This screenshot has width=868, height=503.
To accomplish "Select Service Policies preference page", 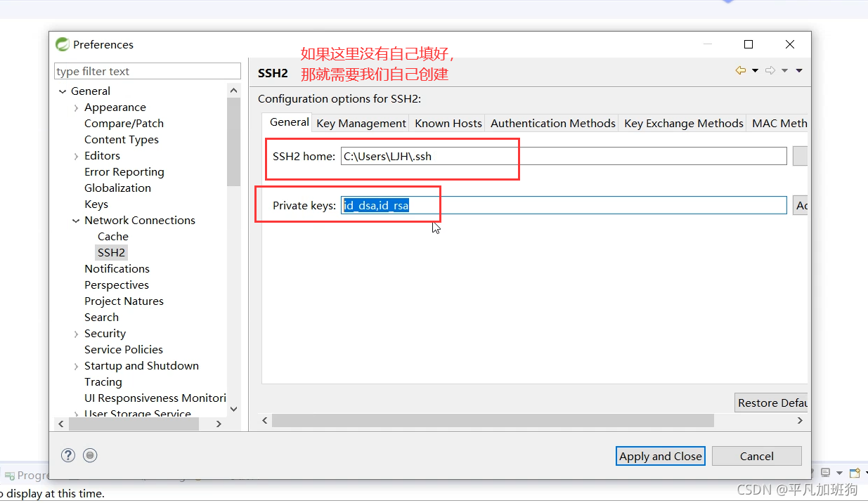I will point(124,350).
